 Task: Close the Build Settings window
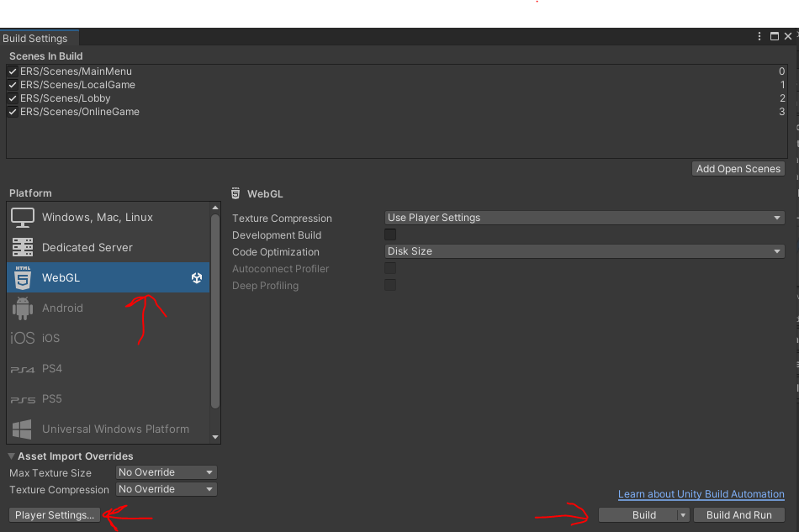coord(788,36)
